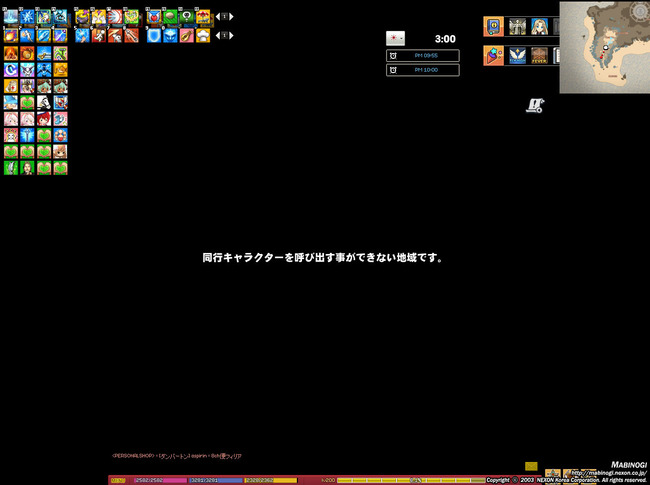Viewport: 650px width, 485px height.
Task: Open the world minimap
Action: pyautogui.click(x=605, y=47)
